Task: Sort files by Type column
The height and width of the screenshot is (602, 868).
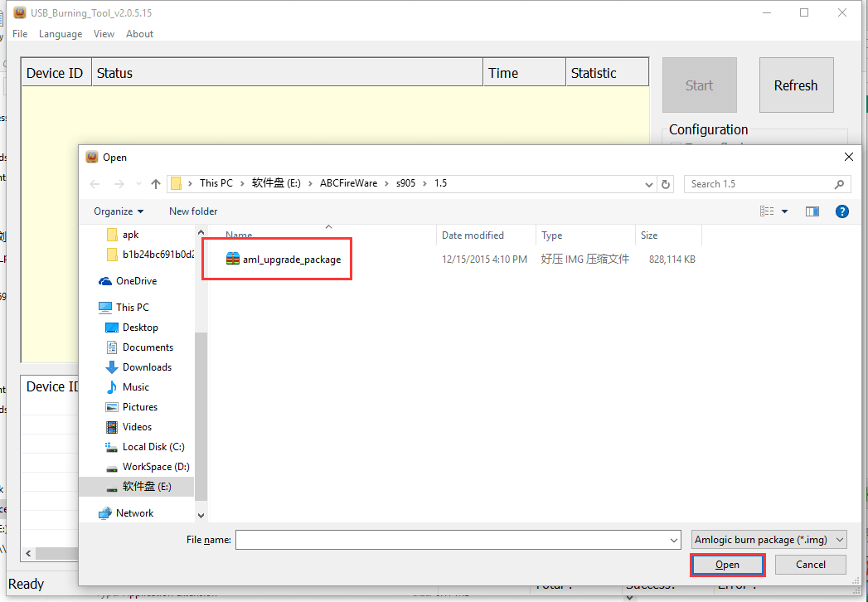Action: pyautogui.click(x=585, y=235)
